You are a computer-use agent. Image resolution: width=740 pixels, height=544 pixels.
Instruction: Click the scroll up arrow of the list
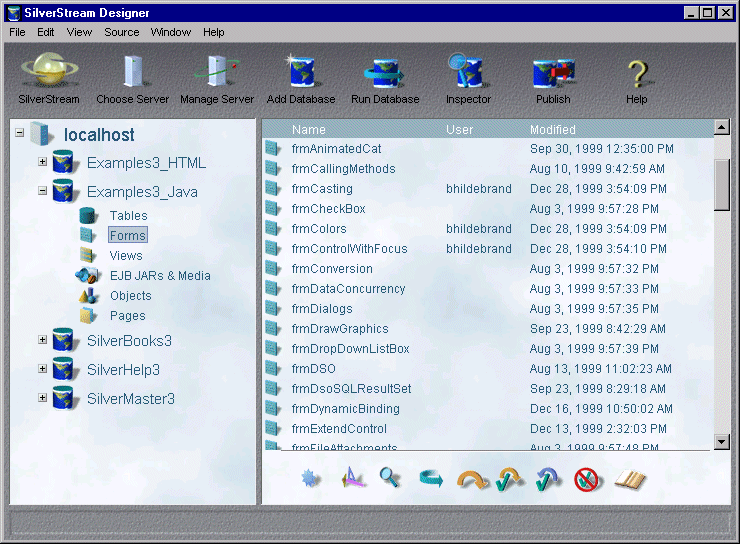(x=722, y=126)
